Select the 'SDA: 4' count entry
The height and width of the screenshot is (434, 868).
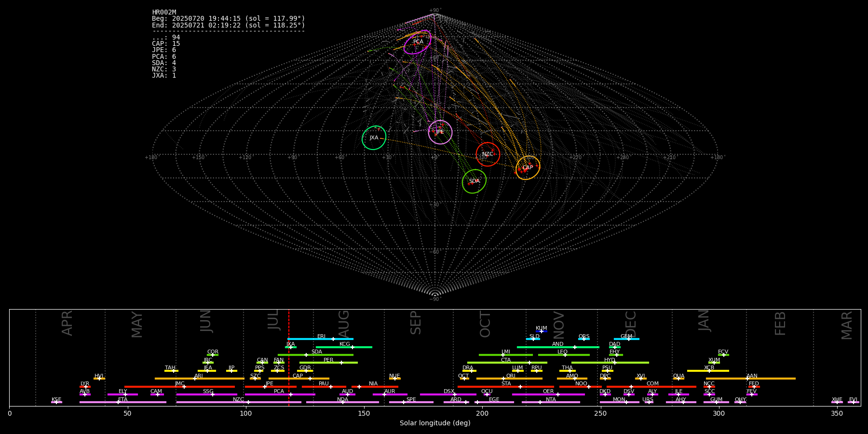(x=164, y=63)
